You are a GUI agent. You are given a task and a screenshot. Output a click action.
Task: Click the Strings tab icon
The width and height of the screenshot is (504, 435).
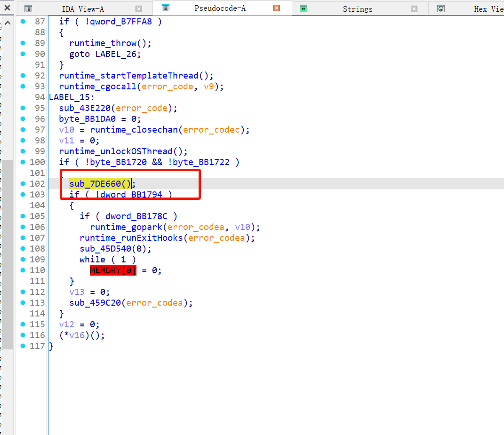tap(304, 8)
